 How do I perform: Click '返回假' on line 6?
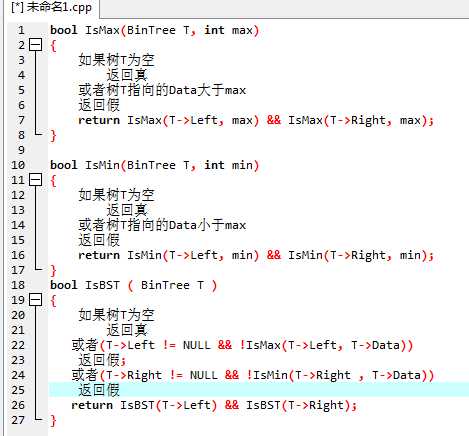coord(99,105)
